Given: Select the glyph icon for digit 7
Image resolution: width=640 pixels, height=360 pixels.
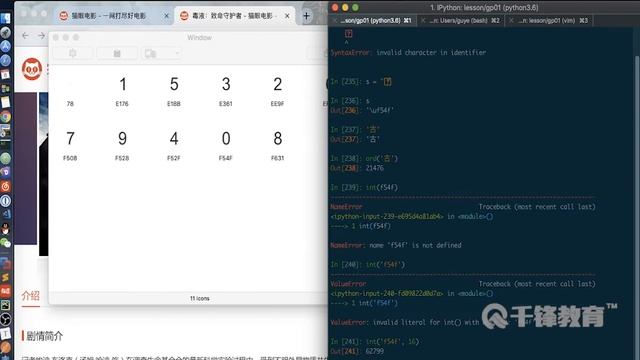Looking at the screenshot, I should click(x=70, y=138).
